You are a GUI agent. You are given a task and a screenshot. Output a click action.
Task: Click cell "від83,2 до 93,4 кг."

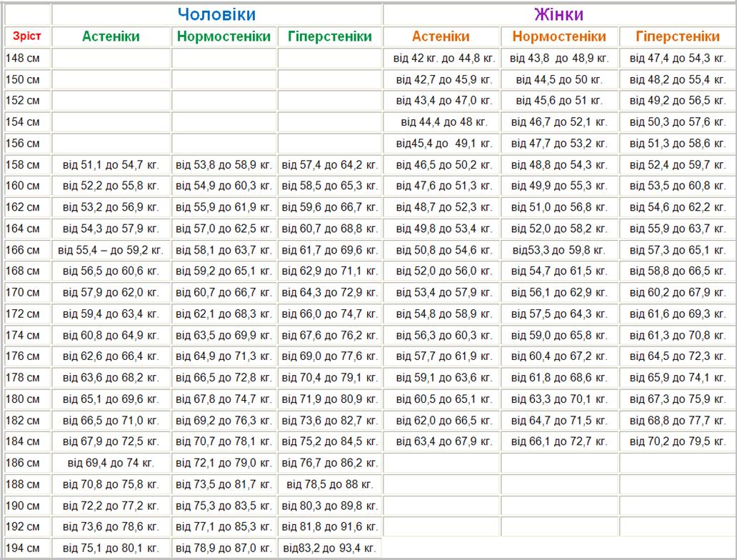coord(330,549)
